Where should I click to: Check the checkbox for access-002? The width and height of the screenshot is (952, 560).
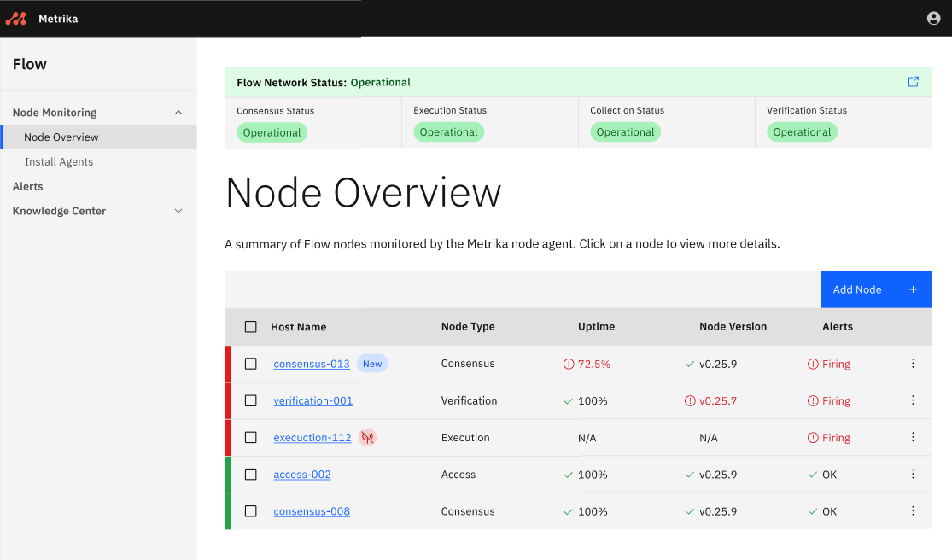pos(250,474)
